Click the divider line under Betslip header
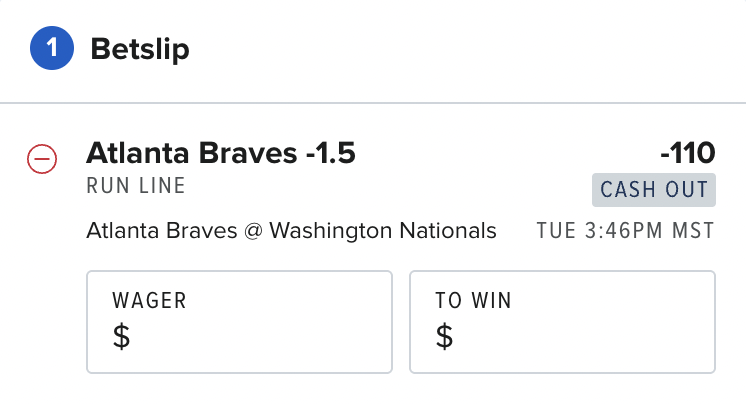The image size is (746, 404). 373,103
